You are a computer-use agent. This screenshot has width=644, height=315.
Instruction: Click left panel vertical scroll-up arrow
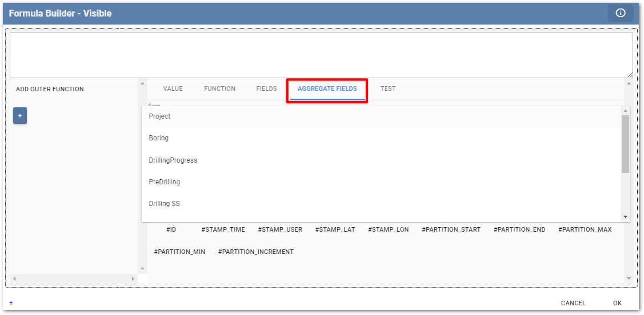pyautogui.click(x=142, y=84)
